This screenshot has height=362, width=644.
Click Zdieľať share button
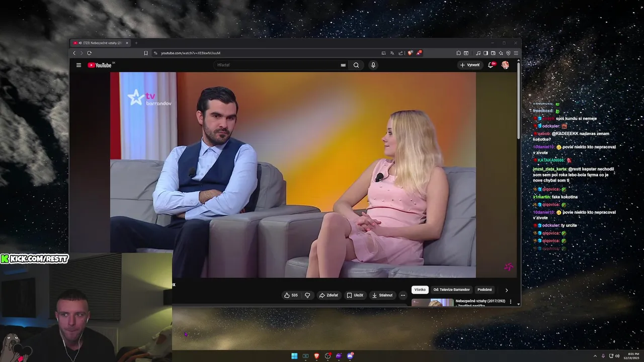[x=329, y=295]
